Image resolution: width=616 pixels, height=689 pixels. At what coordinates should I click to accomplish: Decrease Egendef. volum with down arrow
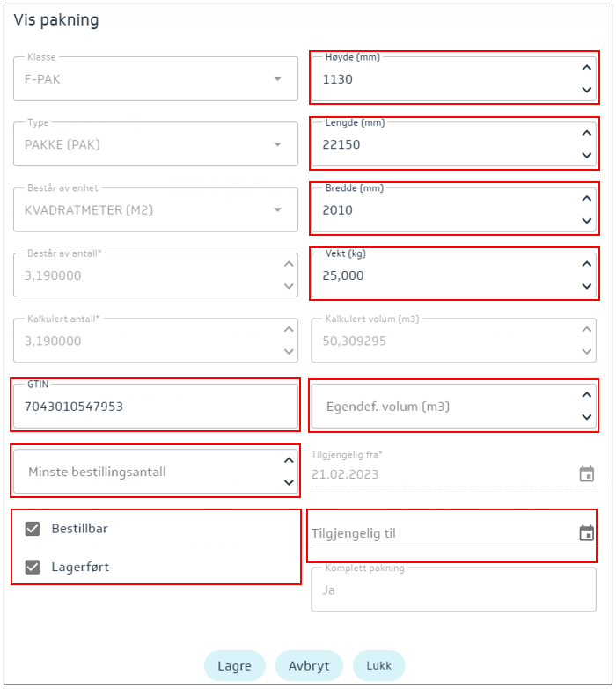pos(587,418)
